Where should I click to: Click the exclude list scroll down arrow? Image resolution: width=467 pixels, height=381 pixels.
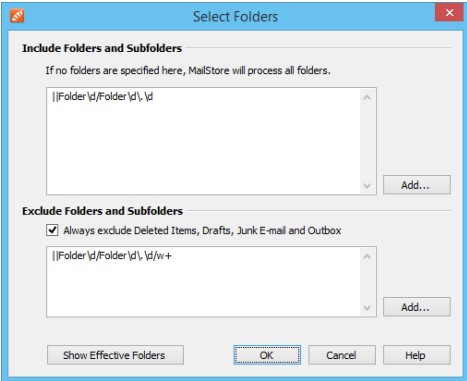click(367, 307)
